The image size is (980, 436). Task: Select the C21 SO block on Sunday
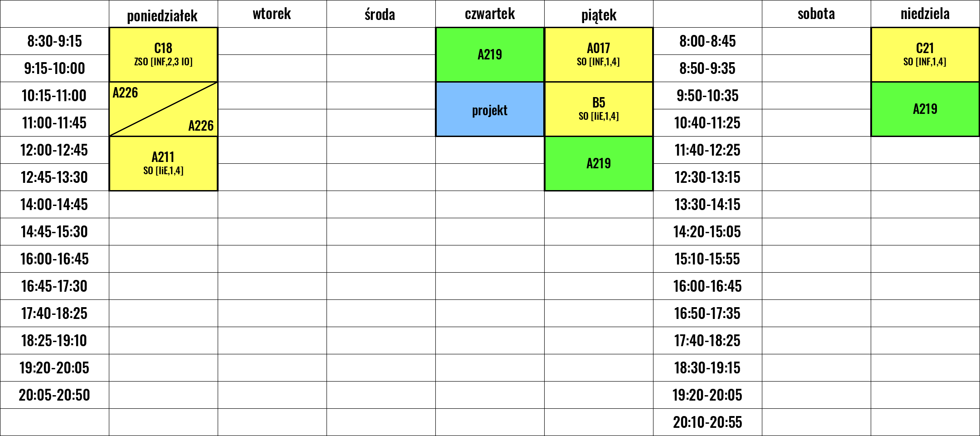click(925, 54)
